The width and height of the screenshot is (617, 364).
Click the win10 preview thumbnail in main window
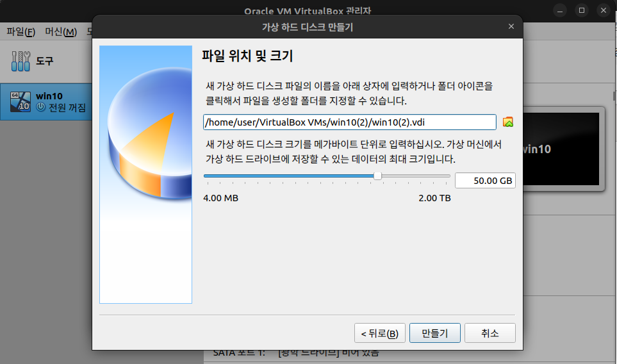[x=562, y=149]
